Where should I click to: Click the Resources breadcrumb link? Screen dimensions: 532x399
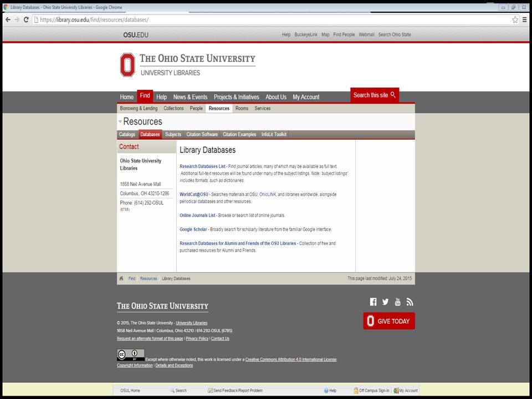[x=149, y=279]
